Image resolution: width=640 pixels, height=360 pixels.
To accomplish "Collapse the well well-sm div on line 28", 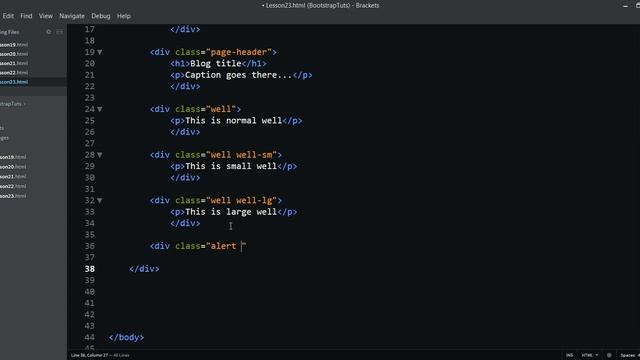I will pyautogui.click(x=100, y=155).
